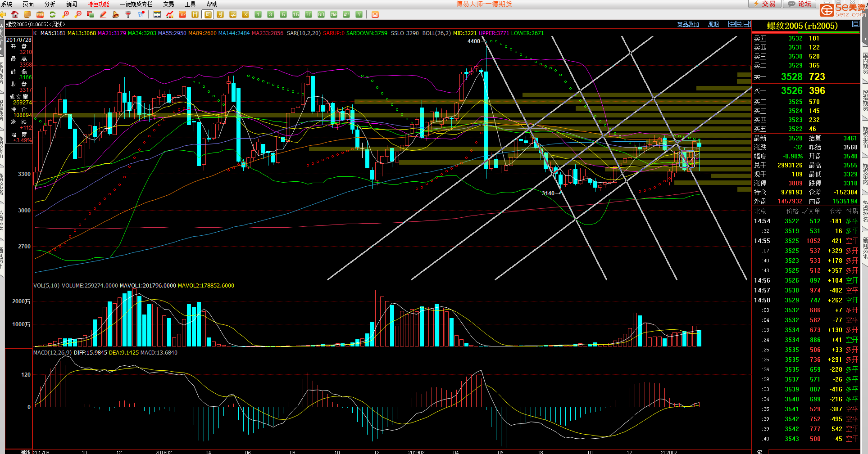868x454 pixels.
Task: Open the 特色功能 menu
Action: (98, 4)
